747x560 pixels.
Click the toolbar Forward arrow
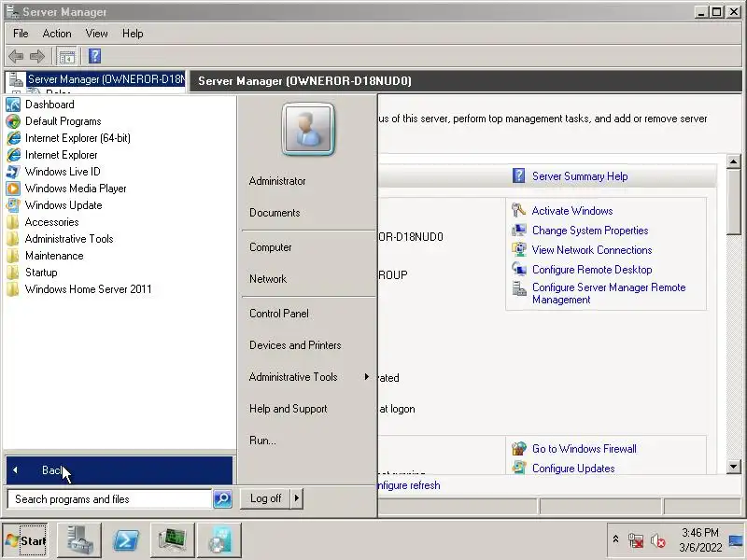pyautogui.click(x=37, y=57)
